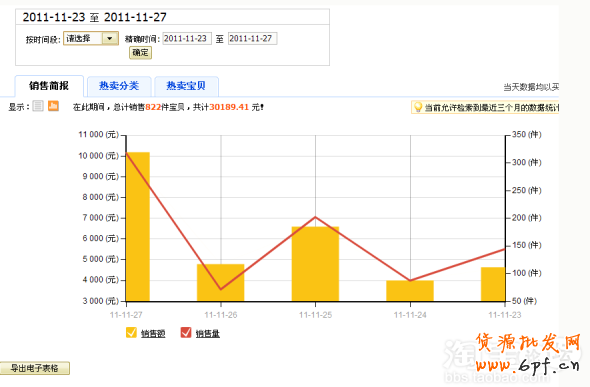Screen dimensions: 590x387
Task: Toggle the yellow 销售额 checkbox
Action: click(131, 333)
